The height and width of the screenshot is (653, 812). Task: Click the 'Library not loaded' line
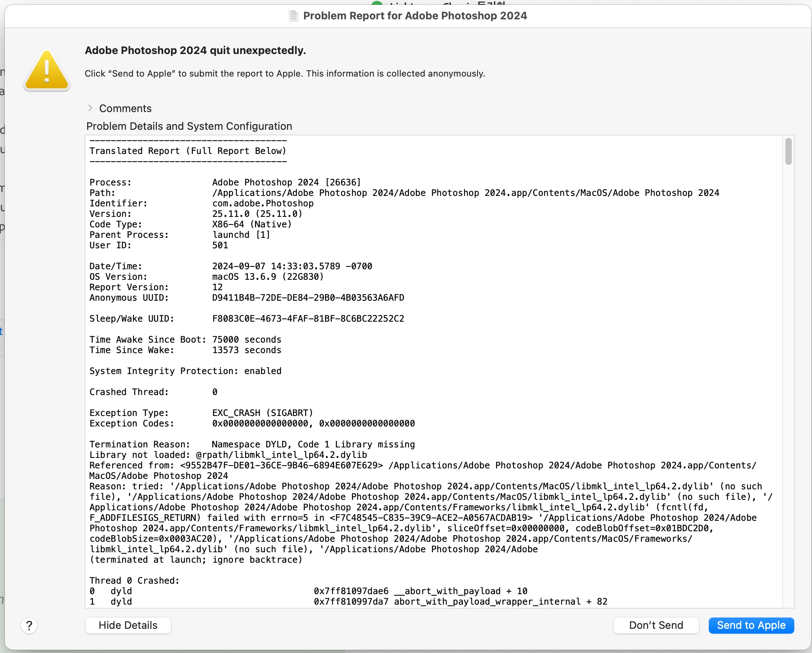[x=228, y=455]
